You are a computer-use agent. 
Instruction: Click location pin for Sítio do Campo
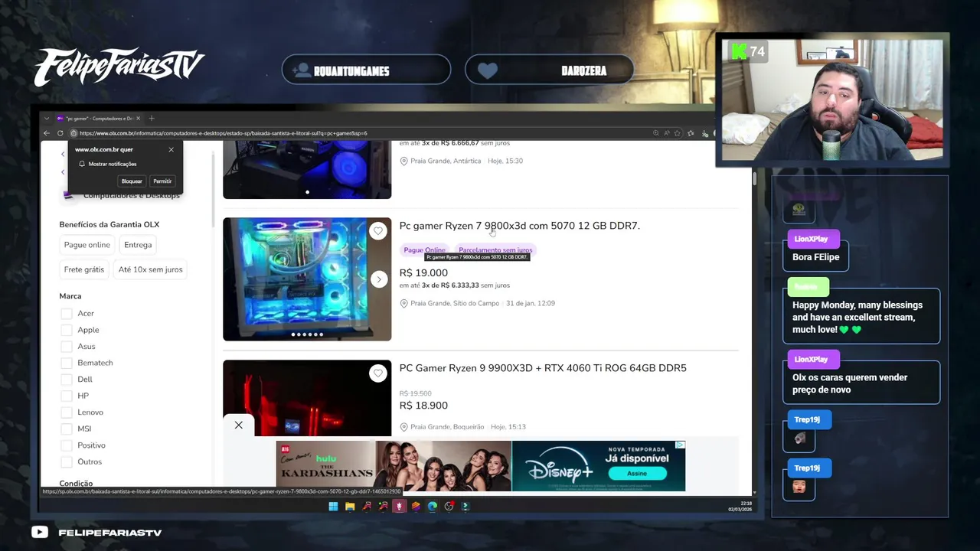tap(404, 304)
